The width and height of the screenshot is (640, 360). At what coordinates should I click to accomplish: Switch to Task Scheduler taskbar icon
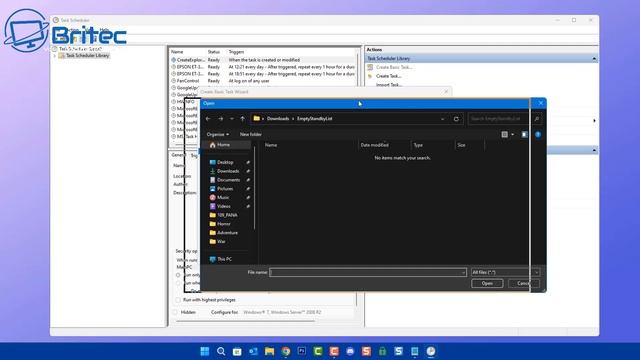pyautogui.click(x=431, y=351)
